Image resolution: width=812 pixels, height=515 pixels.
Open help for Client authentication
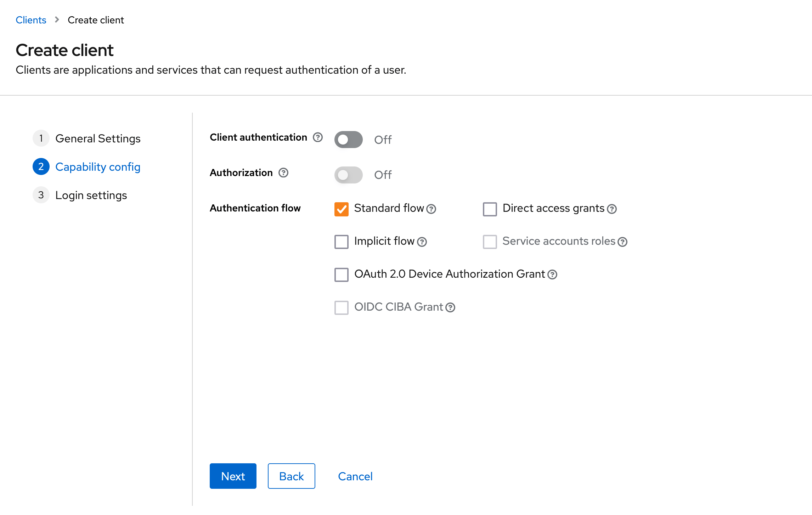[317, 138]
